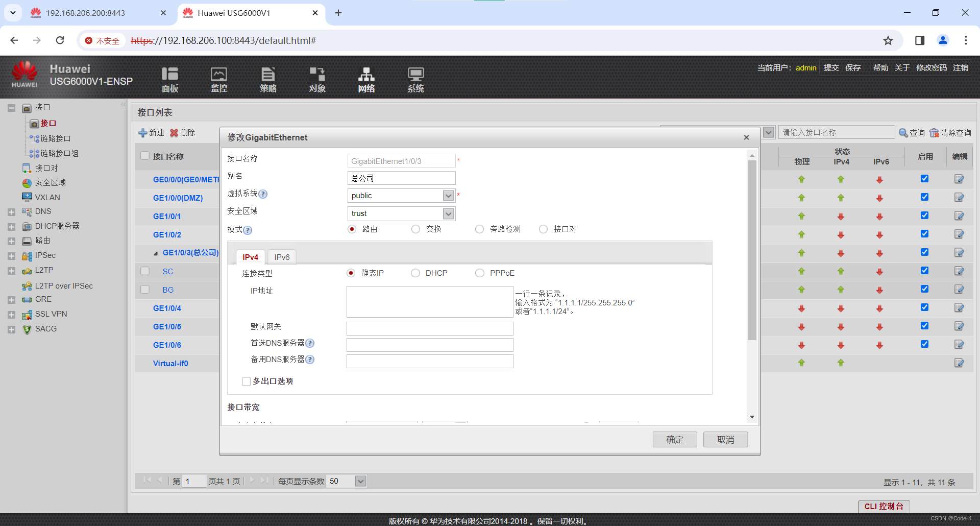Screen dimensions: 980x526
Task: Click the IP地址 text area
Action: coord(430,302)
